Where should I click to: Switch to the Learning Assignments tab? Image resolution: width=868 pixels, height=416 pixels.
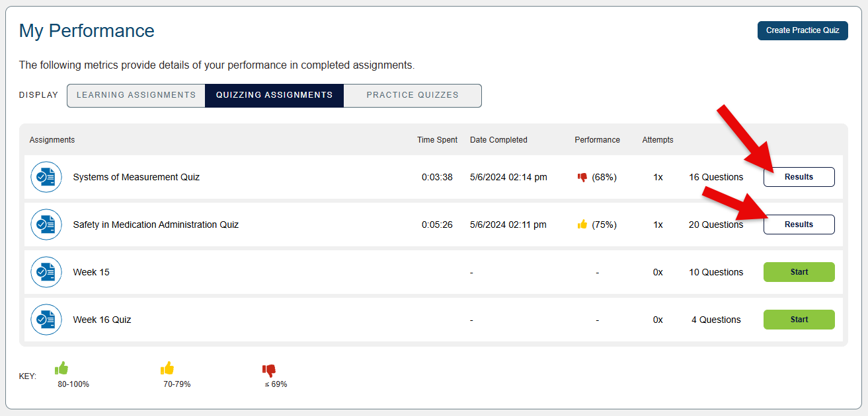coord(136,95)
